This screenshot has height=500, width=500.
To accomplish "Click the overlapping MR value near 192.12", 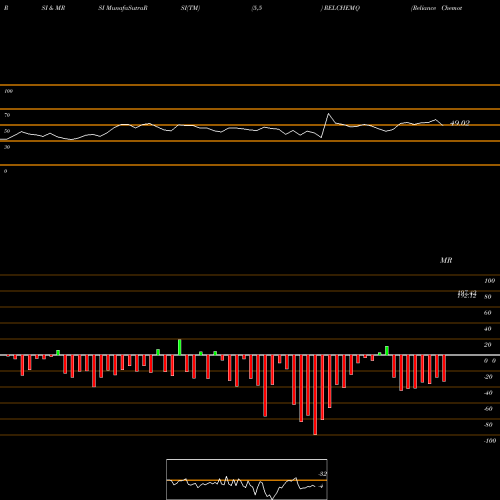I will [467, 294].
